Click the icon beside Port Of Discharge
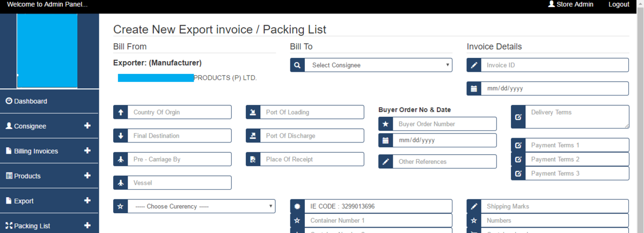 [x=253, y=136]
